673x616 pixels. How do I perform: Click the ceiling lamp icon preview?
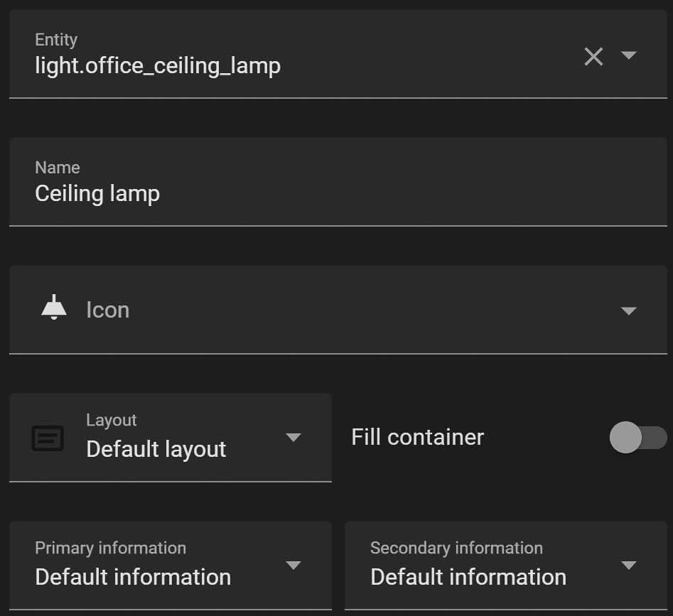coord(54,307)
